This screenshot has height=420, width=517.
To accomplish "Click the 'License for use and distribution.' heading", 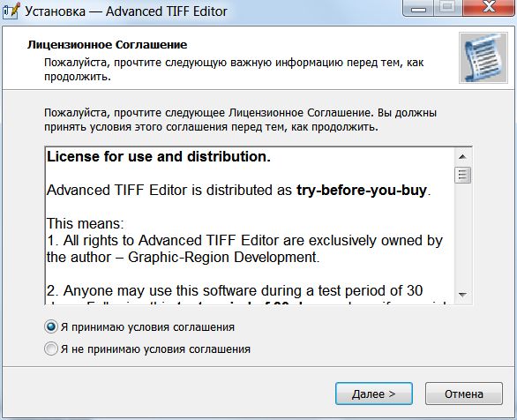I will click(x=159, y=156).
